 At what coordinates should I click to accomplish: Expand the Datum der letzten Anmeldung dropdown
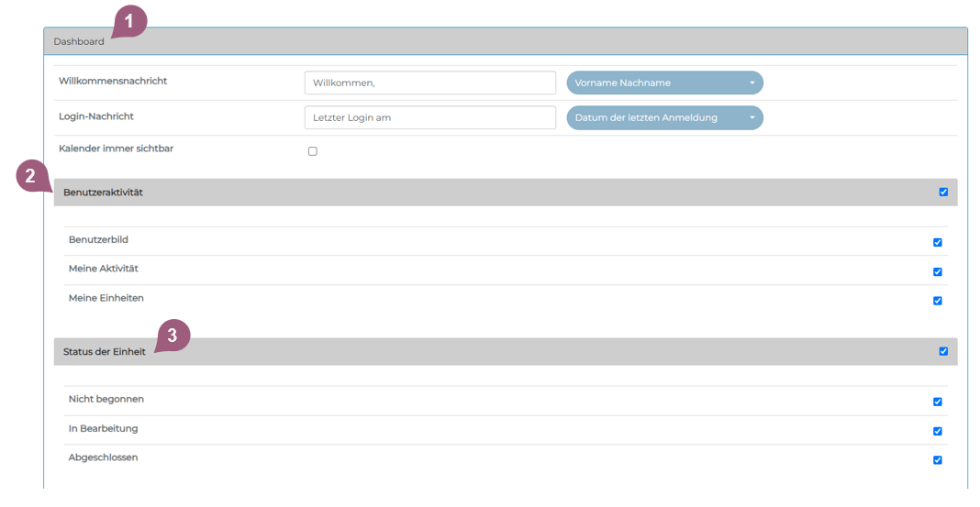(664, 117)
